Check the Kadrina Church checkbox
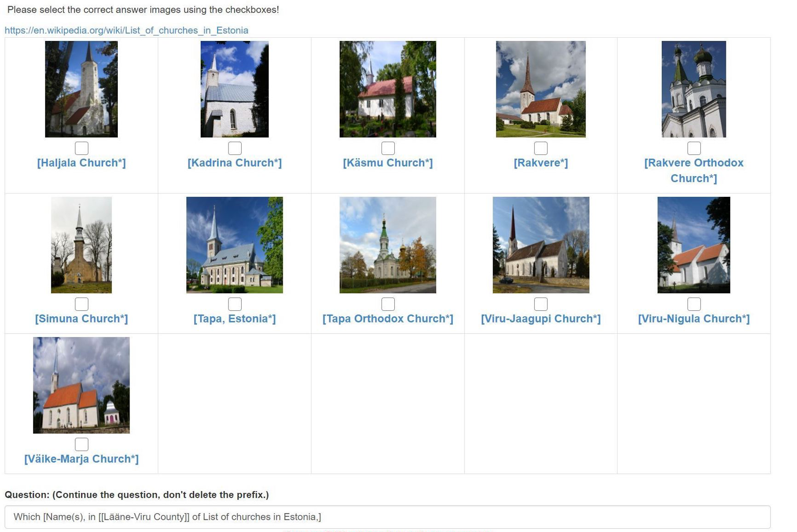This screenshot has height=532, width=797. [234, 148]
